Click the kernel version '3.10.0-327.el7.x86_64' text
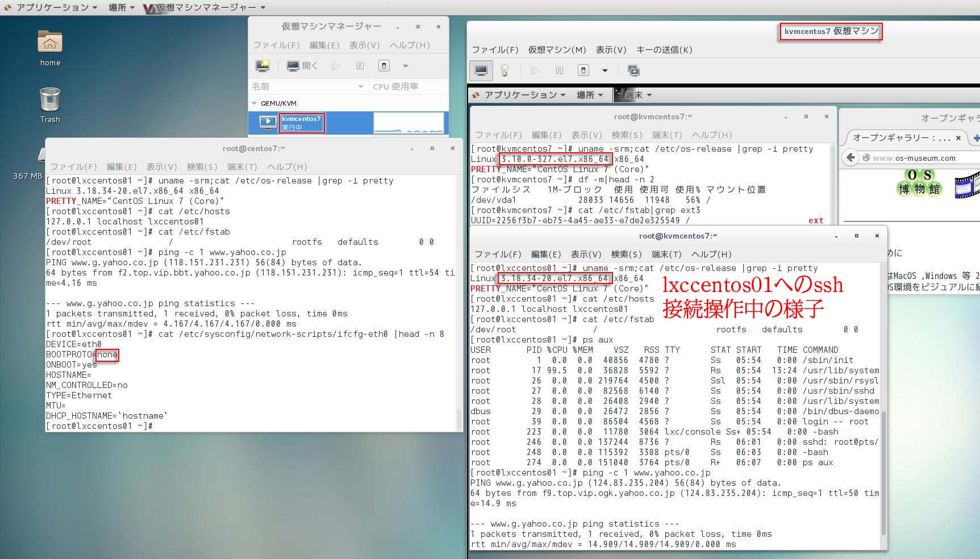This screenshot has height=559, width=980. tap(555, 159)
